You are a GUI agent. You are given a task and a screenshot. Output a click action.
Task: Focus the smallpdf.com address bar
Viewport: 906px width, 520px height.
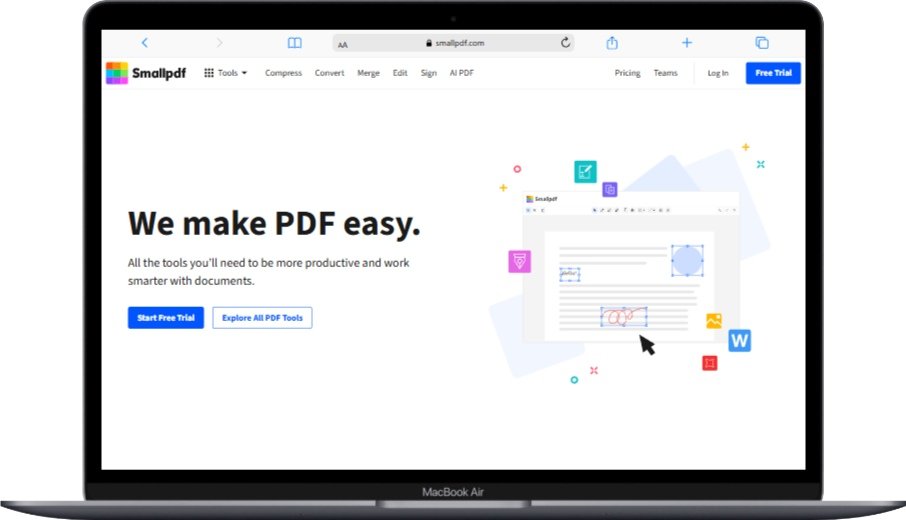point(454,43)
